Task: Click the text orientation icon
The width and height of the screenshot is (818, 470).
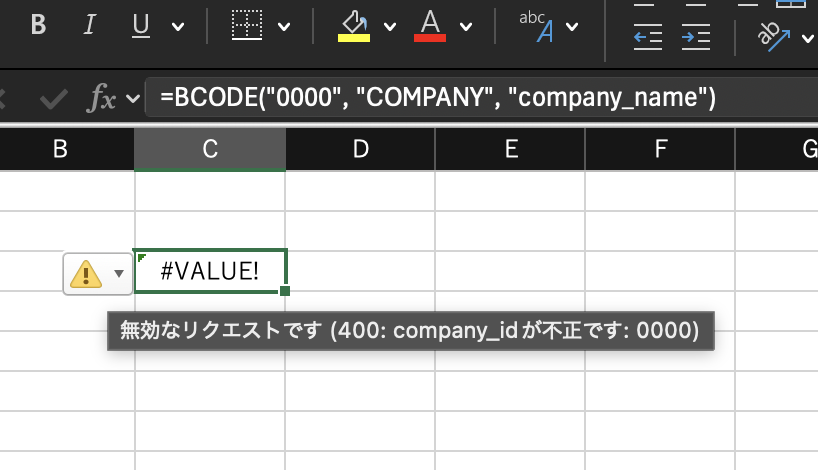Action: click(775, 37)
